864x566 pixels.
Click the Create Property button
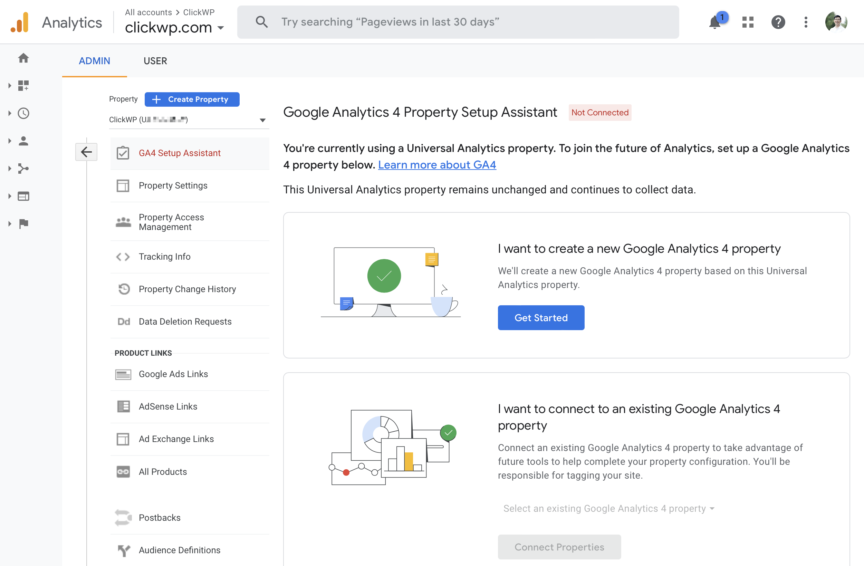click(192, 99)
